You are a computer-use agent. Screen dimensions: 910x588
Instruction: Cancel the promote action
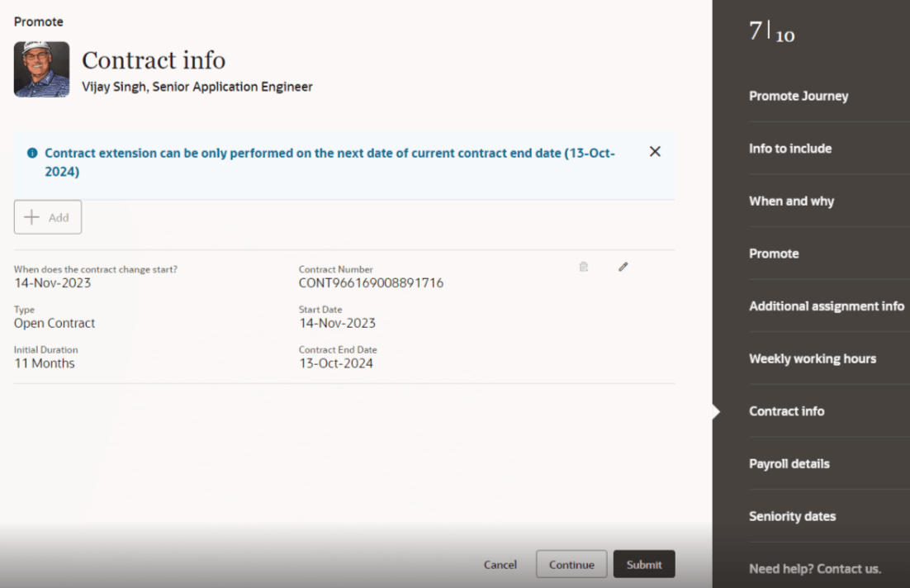point(500,565)
